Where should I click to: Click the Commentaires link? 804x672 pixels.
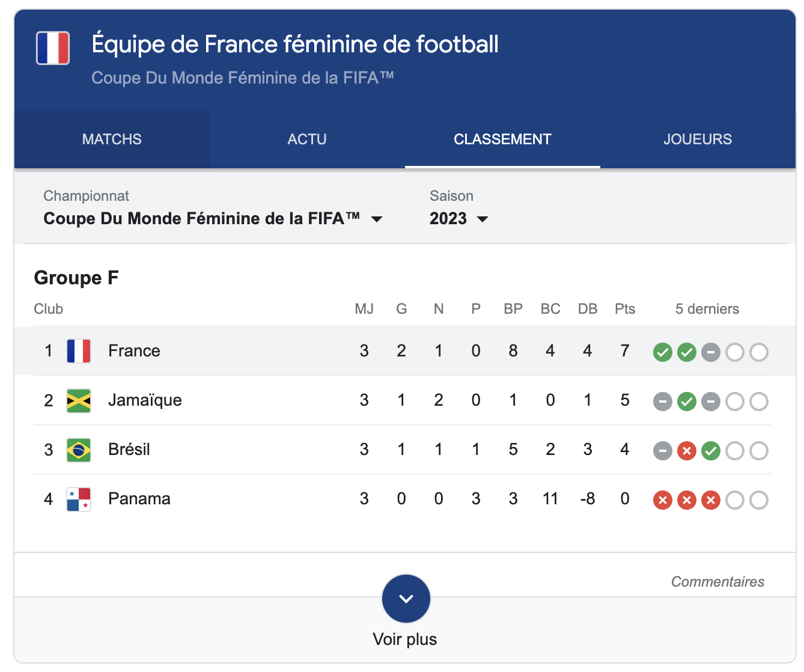[x=717, y=582]
